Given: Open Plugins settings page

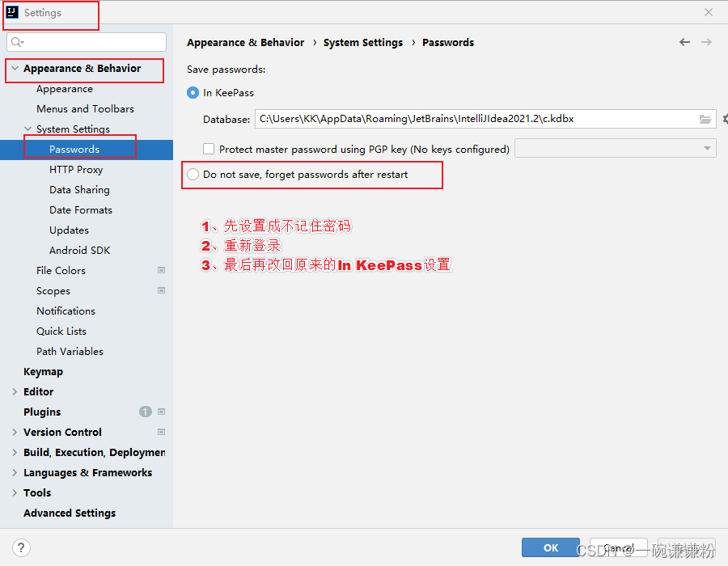Looking at the screenshot, I should 42,412.
